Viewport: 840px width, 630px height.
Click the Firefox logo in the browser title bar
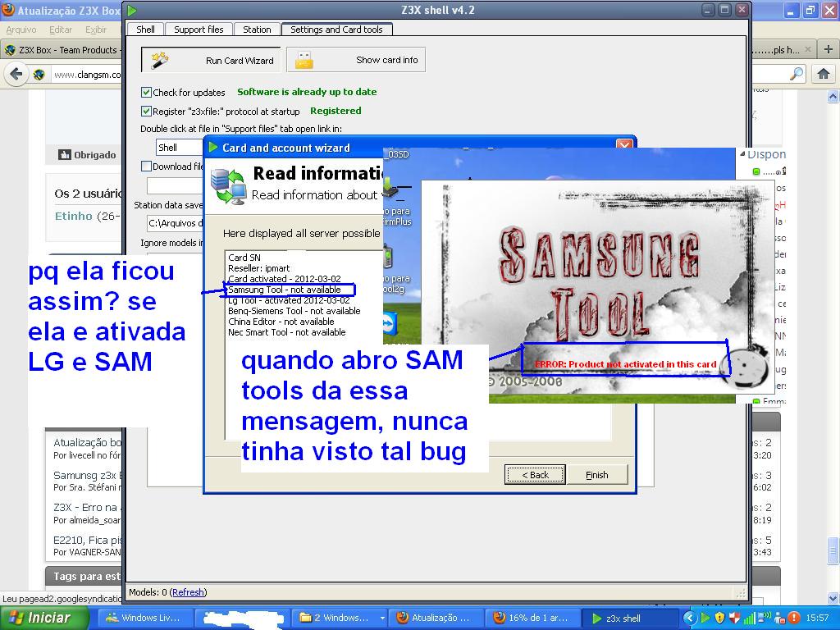point(8,10)
